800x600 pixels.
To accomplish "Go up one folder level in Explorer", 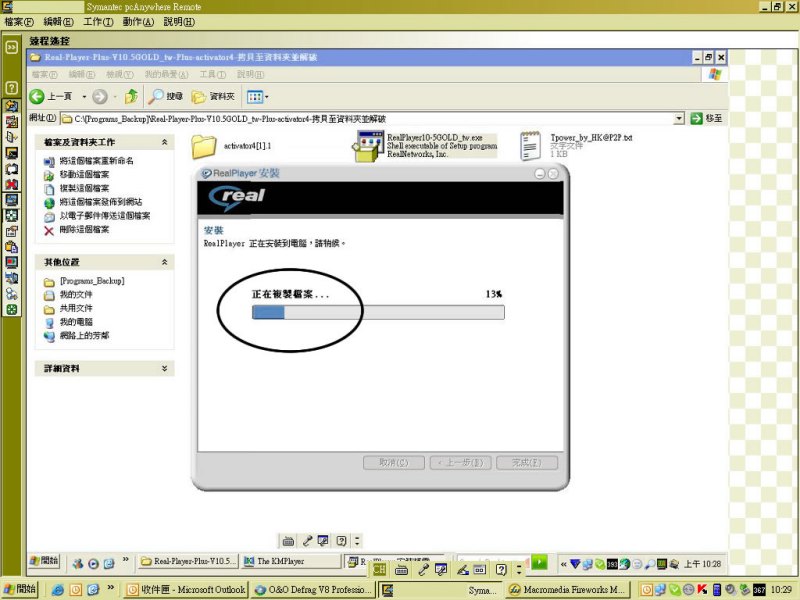I will tap(131, 96).
